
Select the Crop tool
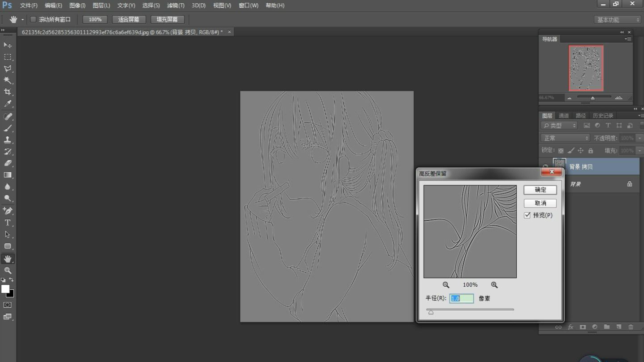point(8,92)
